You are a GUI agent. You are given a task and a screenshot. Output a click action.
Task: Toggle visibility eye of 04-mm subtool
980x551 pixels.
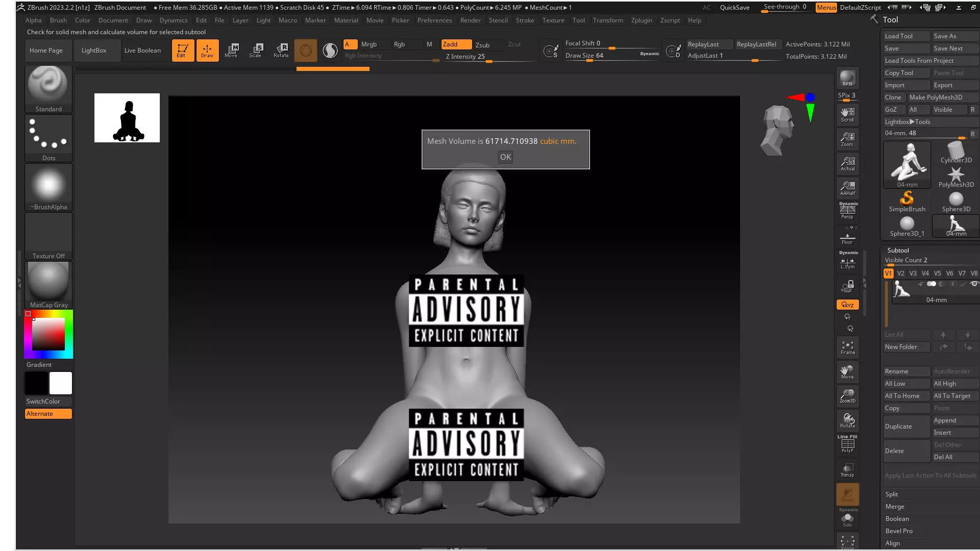click(974, 284)
